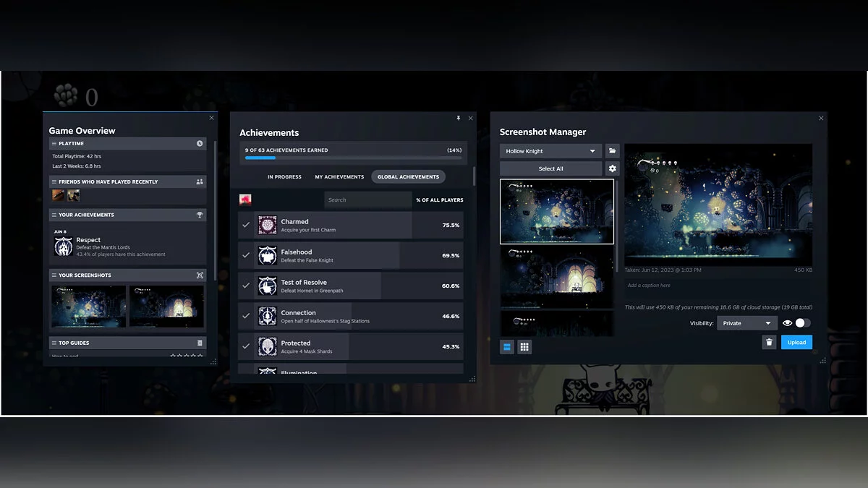Open screenshot settings with the gear icon
Screen dimensions: 868x488
(x=613, y=168)
